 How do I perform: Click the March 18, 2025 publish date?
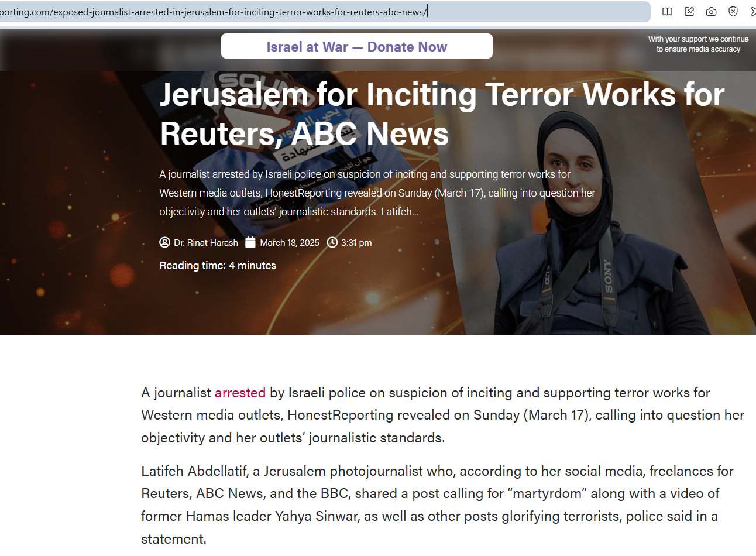(290, 243)
